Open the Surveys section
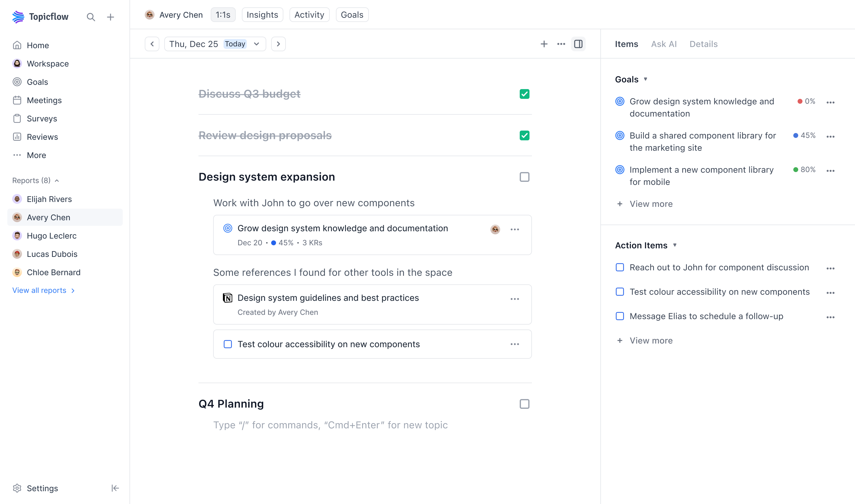855x504 pixels. click(42, 118)
